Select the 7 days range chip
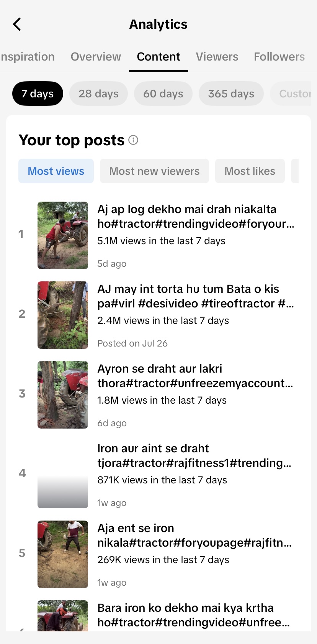The height and width of the screenshot is (644, 317). click(x=38, y=94)
